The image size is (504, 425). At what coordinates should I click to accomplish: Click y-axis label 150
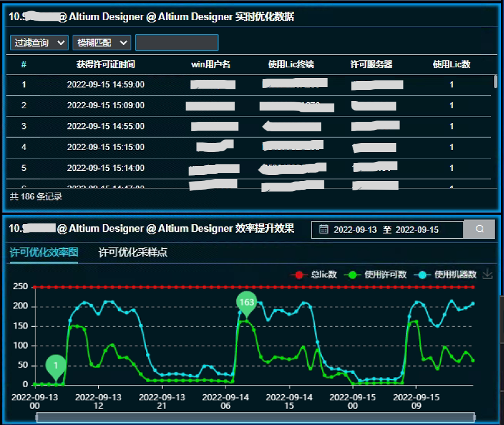20,326
